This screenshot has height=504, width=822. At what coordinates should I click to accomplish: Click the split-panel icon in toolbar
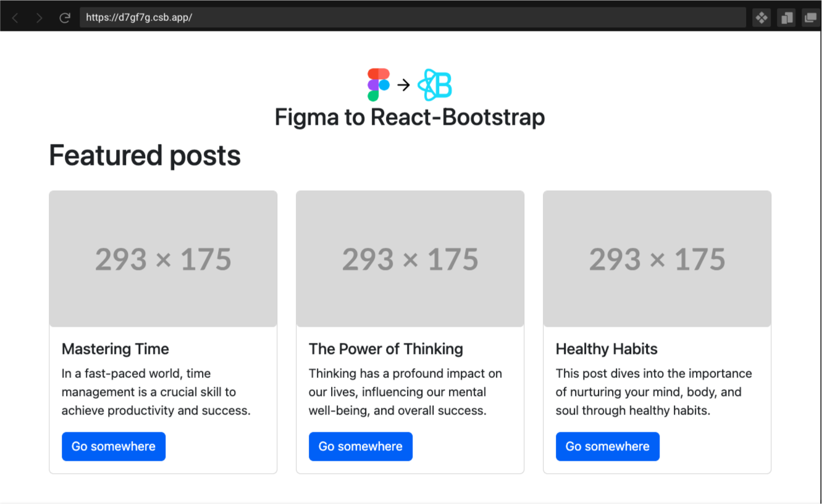[x=786, y=18]
